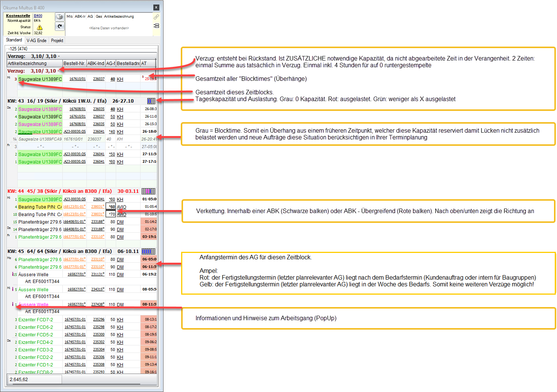Close the Okuma Multus B 400 window
The height and width of the screenshot is (392, 557).
point(156,8)
